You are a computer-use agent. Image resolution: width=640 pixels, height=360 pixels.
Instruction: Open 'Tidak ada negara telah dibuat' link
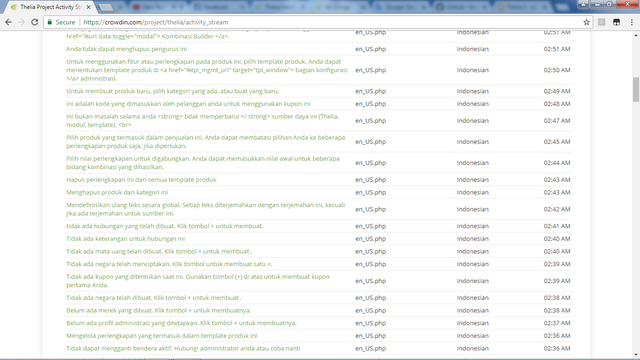click(x=154, y=298)
